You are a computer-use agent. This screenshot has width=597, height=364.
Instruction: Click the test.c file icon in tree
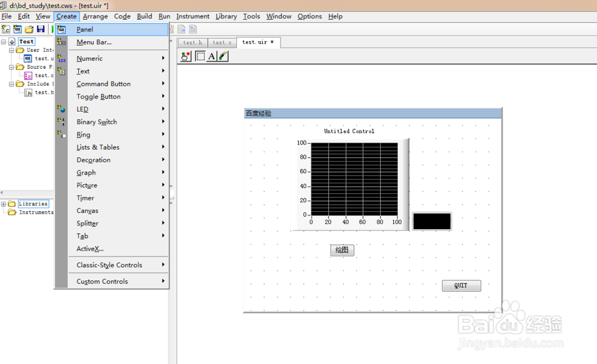tap(28, 75)
